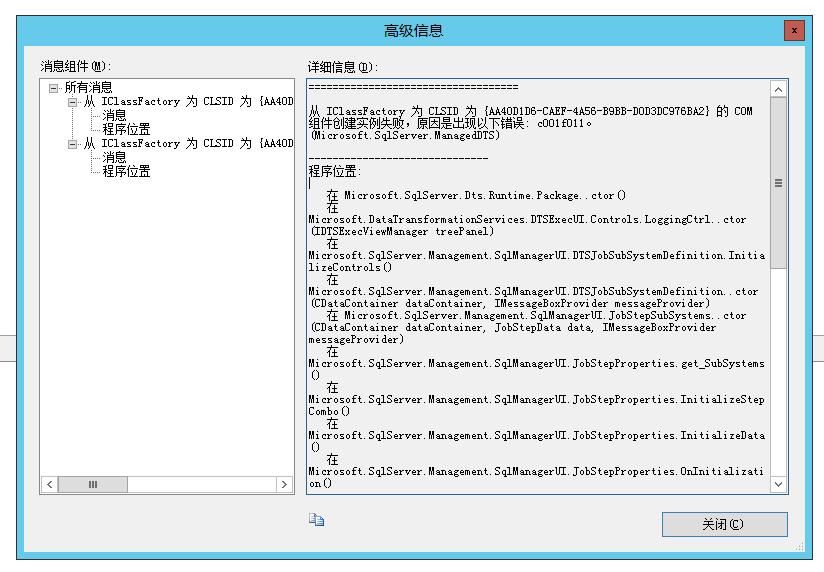The height and width of the screenshot is (572, 824).
Task: Click the (IDTSExecViewManager treePanel) text
Action: coord(402,232)
